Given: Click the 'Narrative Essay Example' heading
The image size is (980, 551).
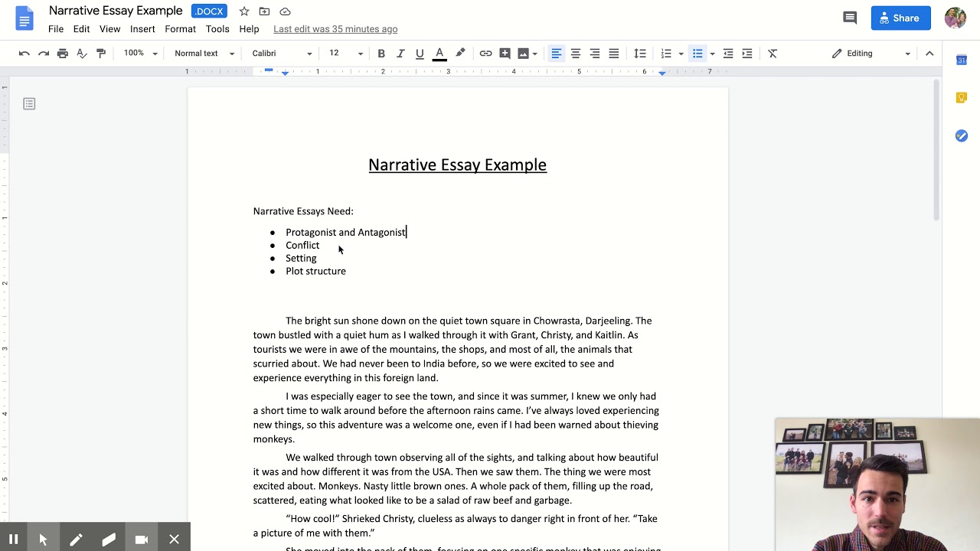Looking at the screenshot, I should click(x=458, y=165).
